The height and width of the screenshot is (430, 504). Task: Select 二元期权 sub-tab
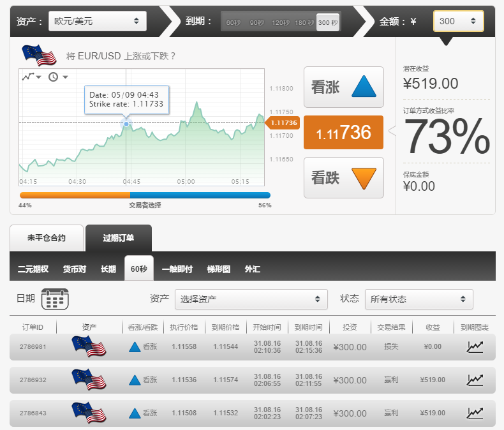point(33,269)
